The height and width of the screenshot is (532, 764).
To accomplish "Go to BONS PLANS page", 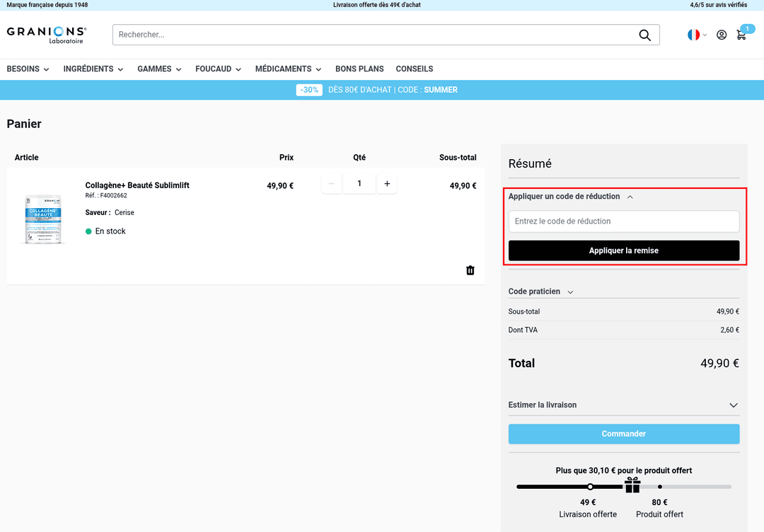I will 359,69.
